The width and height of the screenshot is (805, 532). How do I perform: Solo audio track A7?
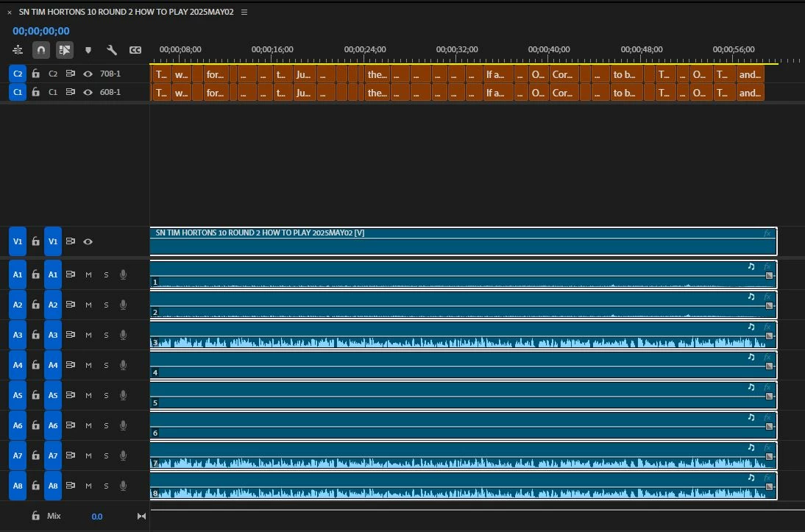coord(106,455)
